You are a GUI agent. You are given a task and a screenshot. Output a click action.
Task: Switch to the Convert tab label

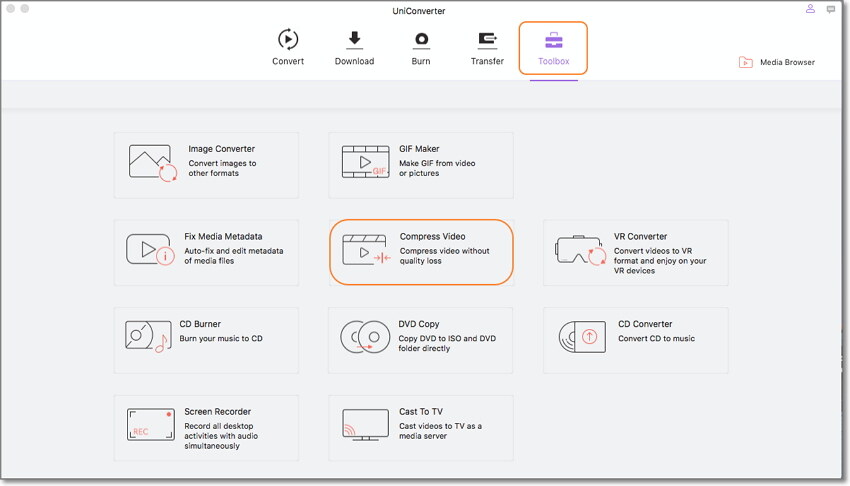pyautogui.click(x=288, y=61)
